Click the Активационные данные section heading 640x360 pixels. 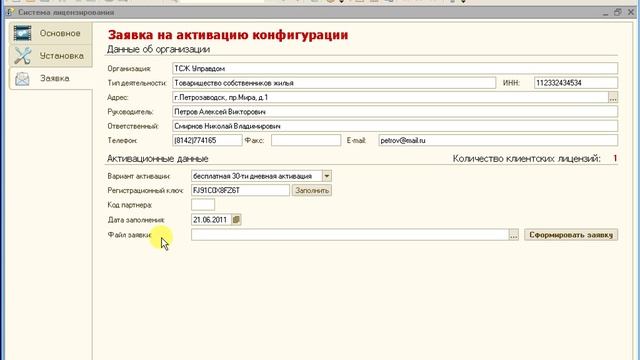pos(158,159)
